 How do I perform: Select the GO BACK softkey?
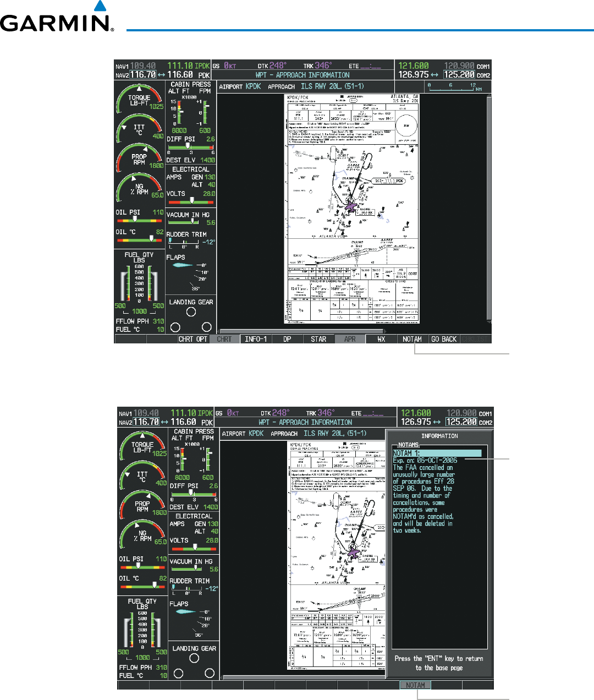tap(444, 339)
